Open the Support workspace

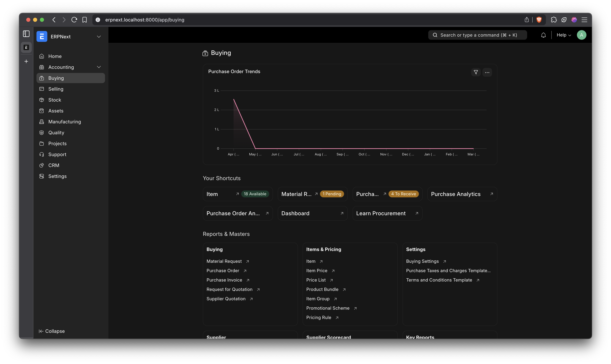pyautogui.click(x=71, y=155)
